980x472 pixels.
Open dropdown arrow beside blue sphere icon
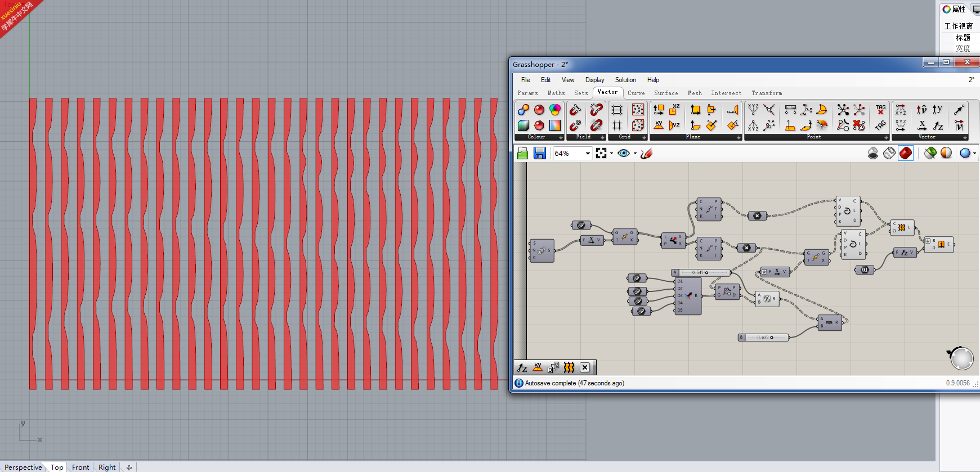pyautogui.click(x=975, y=153)
